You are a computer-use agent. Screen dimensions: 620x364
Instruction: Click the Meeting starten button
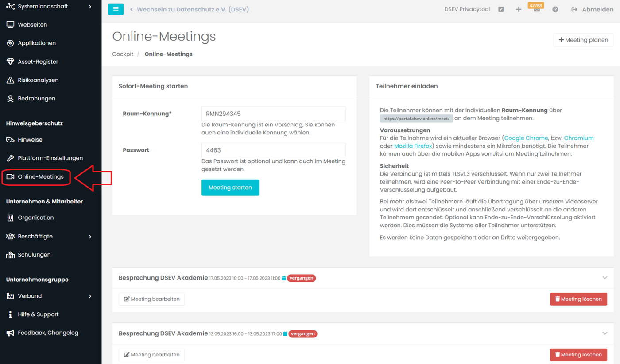coord(230,188)
